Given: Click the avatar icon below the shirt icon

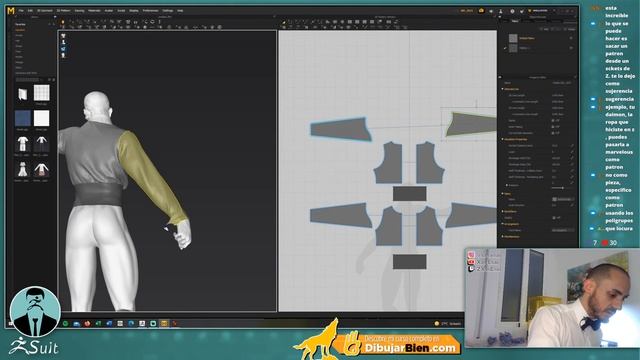Looking at the screenshot, I should tap(64, 42).
